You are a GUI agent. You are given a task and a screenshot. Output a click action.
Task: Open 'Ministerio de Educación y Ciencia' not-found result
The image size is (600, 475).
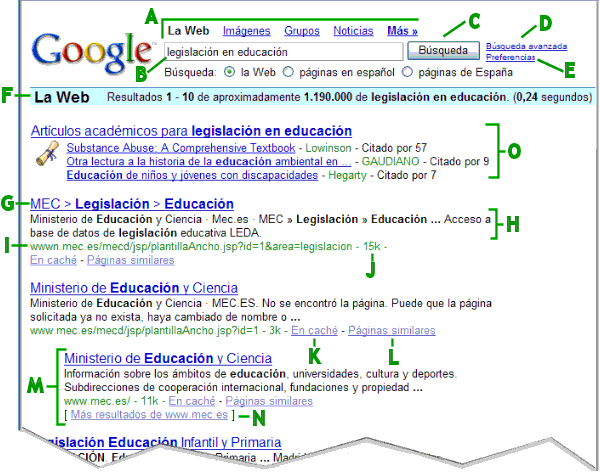point(134,288)
